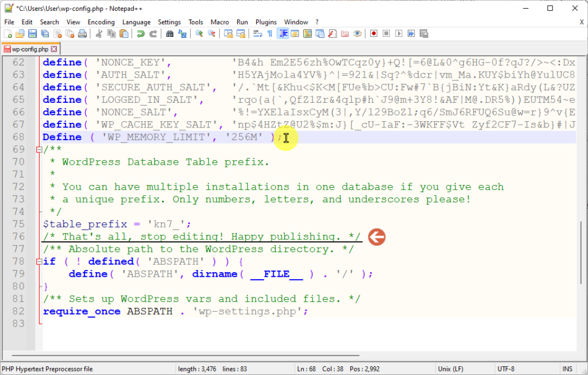Click the Copy toolbar icon
Screen dimensions: 588x375
click(111, 34)
